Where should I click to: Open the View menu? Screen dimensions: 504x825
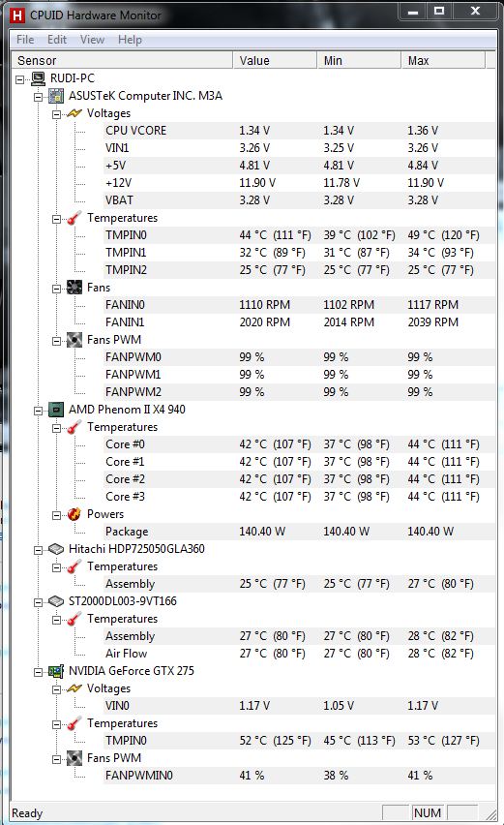92,40
